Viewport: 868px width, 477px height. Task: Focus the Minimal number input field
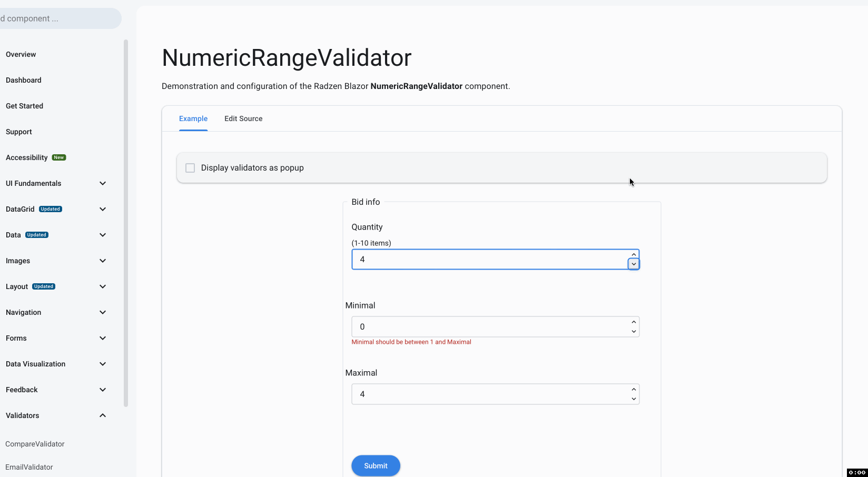(490, 327)
